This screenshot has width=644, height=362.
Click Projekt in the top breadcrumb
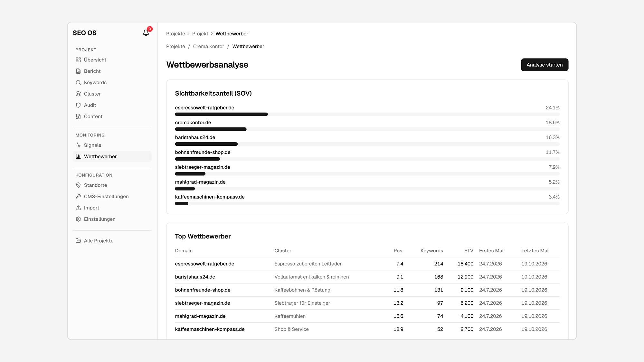[200, 33]
